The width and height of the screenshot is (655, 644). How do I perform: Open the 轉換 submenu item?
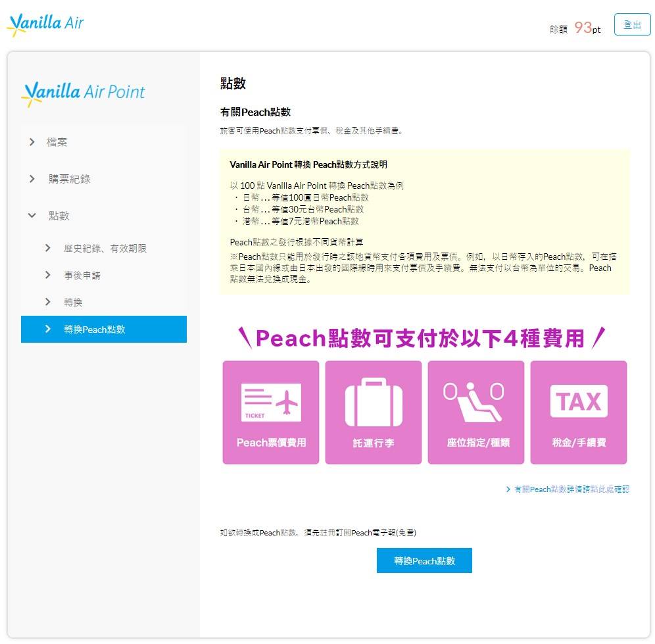pyautogui.click(x=73, y=302)
